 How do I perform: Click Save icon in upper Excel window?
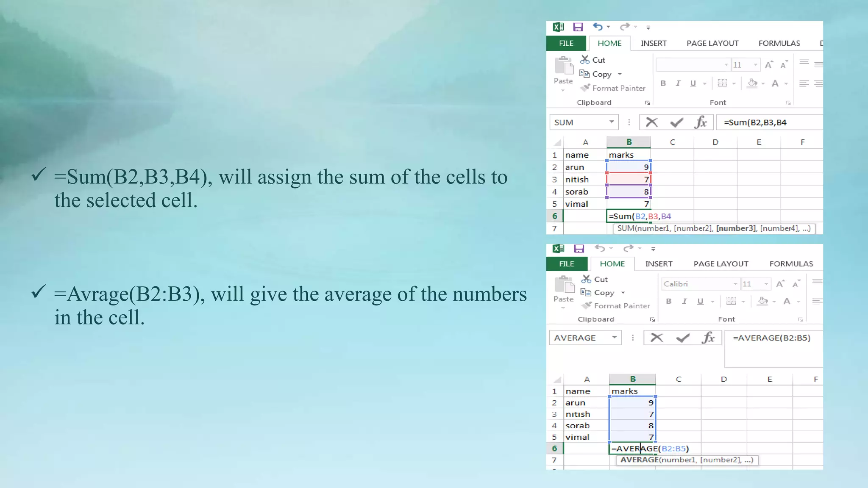[578, 27]
